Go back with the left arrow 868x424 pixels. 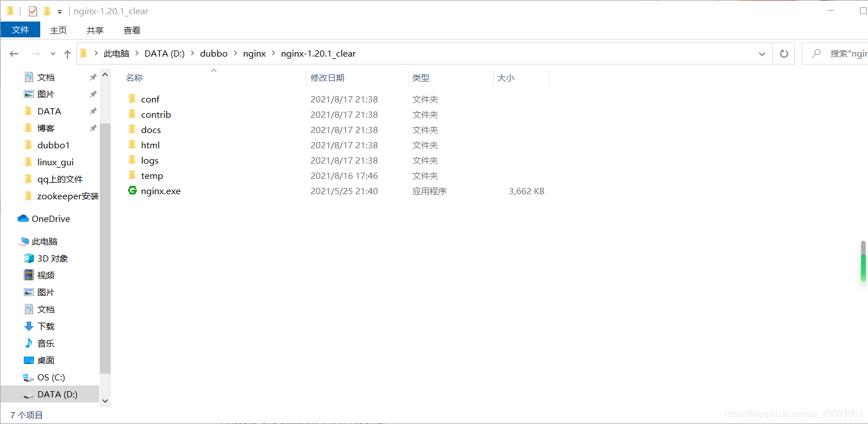[14, 54]
